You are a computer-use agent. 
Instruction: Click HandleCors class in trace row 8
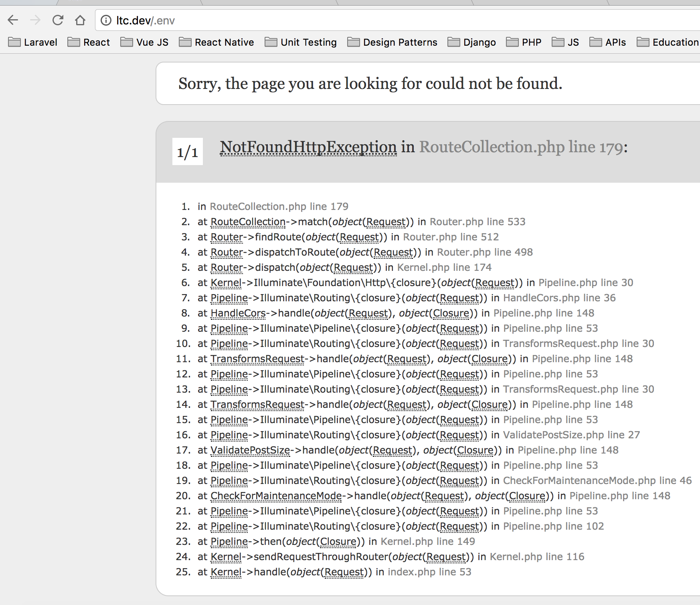[x=238, y=313]
